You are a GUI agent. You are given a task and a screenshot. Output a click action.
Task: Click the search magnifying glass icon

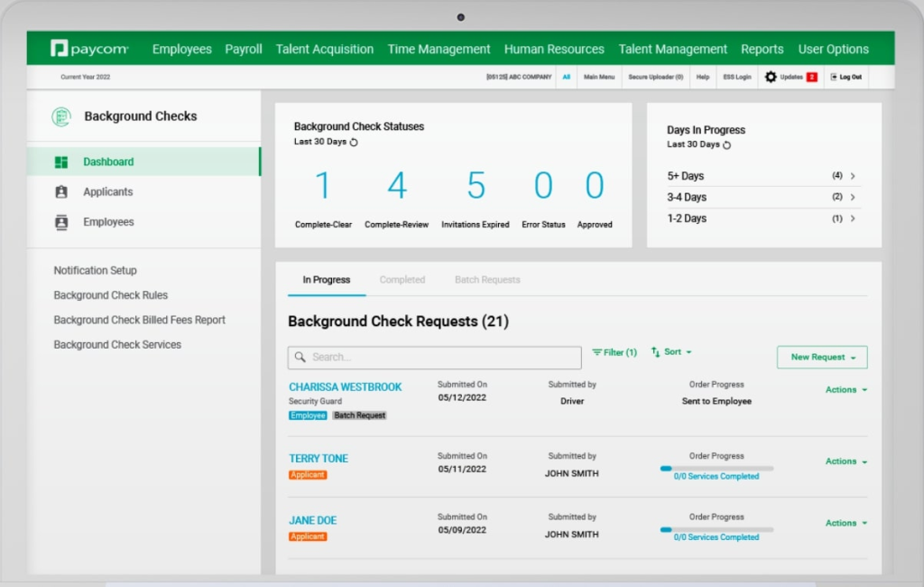300,358
